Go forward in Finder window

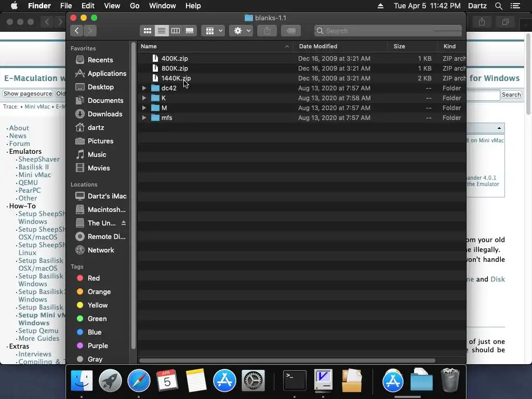tap(90, 31)
